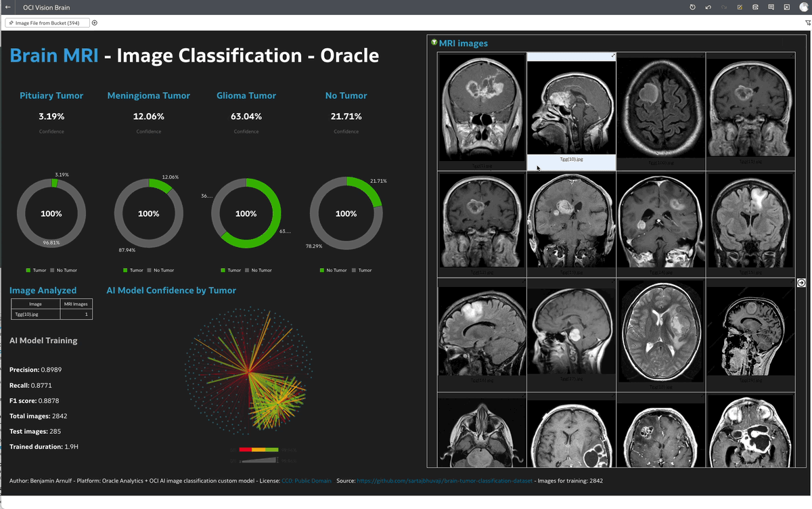
Task: Click the present in new window icon
Action: coord(786,7)
